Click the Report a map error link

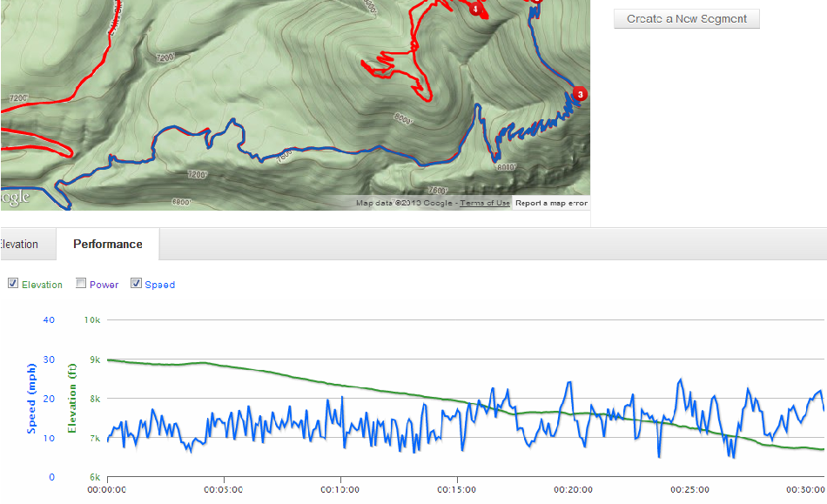(551, 203)
